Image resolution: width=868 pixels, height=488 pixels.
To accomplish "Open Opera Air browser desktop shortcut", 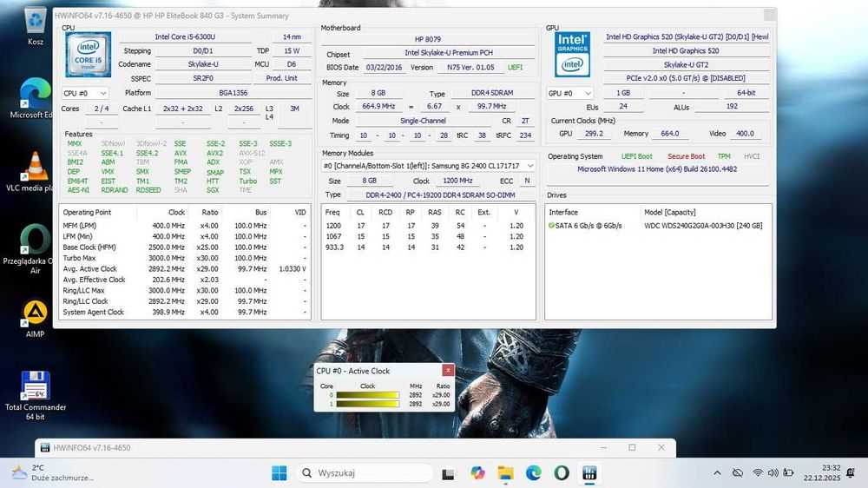I will pyautogui.click(x=35, y=248).
